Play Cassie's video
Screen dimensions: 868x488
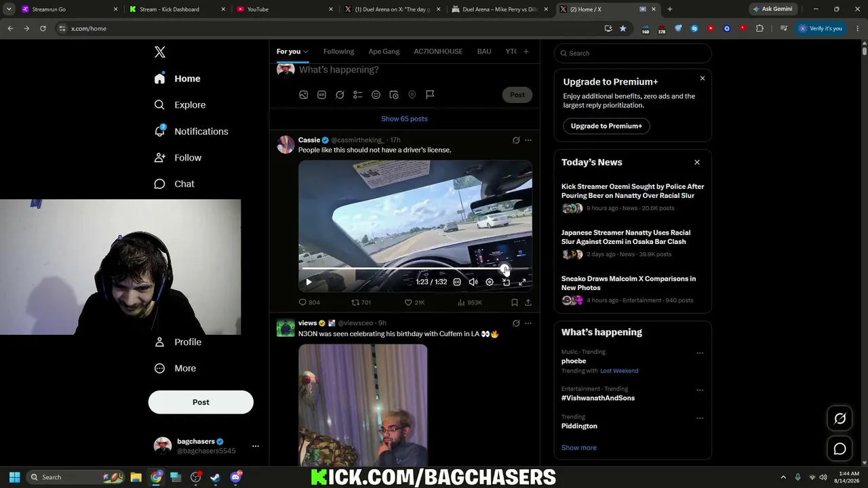pos(309,282)
